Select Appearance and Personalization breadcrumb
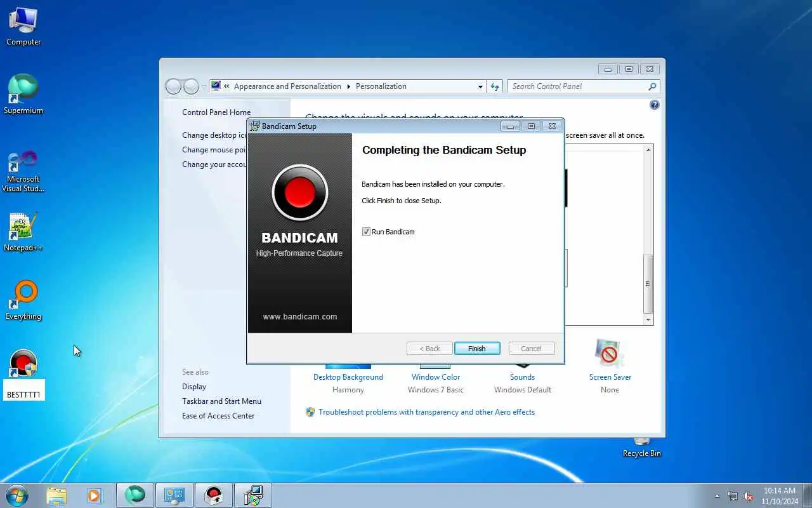Screen dimensions: 812x508 tap(287, 86)
